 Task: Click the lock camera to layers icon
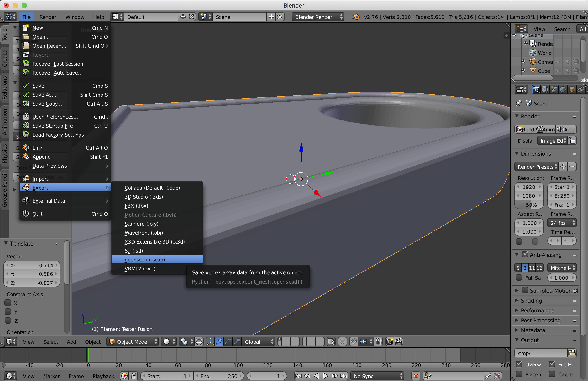[331, 341]
